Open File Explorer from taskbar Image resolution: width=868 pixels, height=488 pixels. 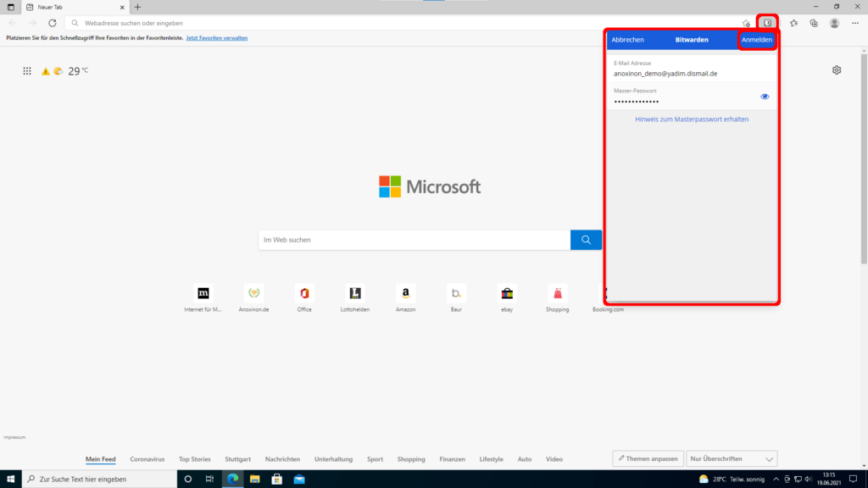point(254,480)
